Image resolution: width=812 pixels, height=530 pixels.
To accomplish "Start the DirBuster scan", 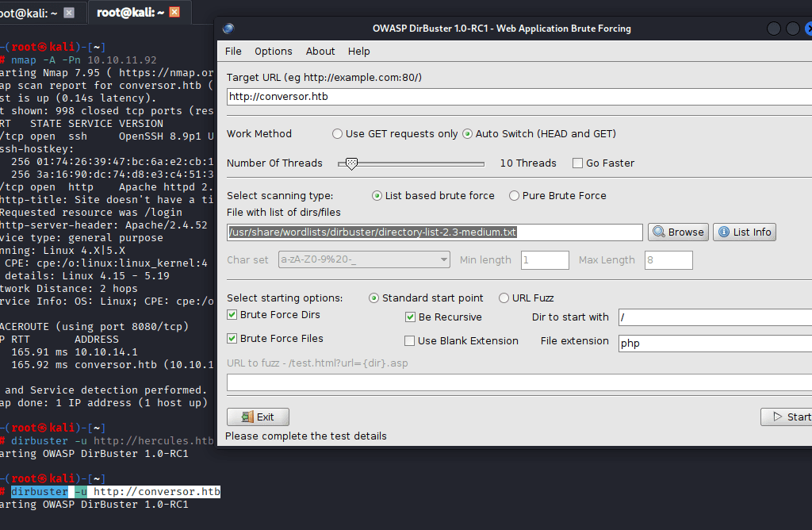I will click(x=787, y=417).
